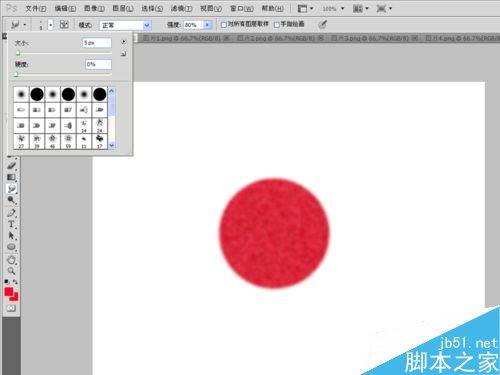
Task: Open the 视图 menu
Action: [211, 8]
